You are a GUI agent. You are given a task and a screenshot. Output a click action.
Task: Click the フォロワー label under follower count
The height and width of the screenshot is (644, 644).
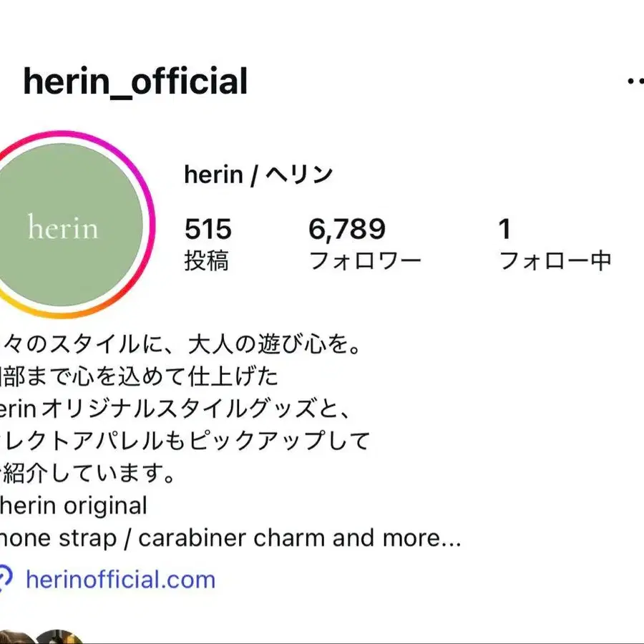pyautogui.click(x=367, y=261)
